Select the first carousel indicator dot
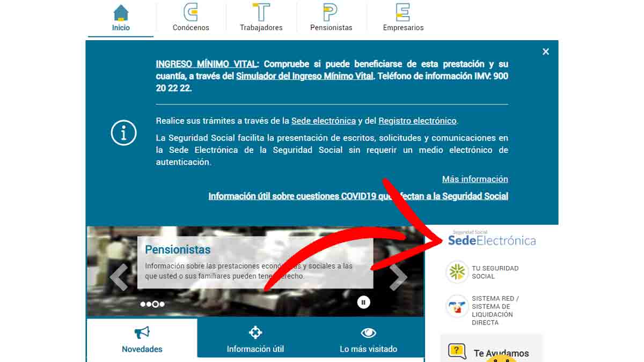644x362 pixels. pos(143,304)
